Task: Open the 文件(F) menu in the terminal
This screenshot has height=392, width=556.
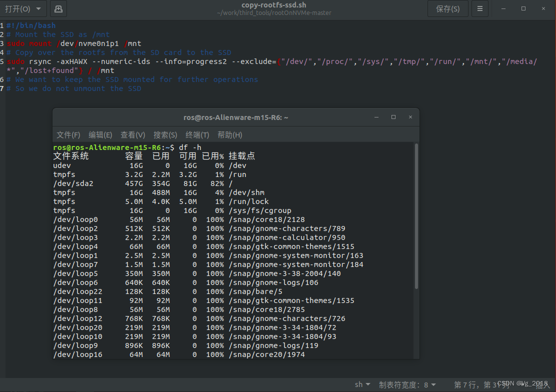Action: 68,134
